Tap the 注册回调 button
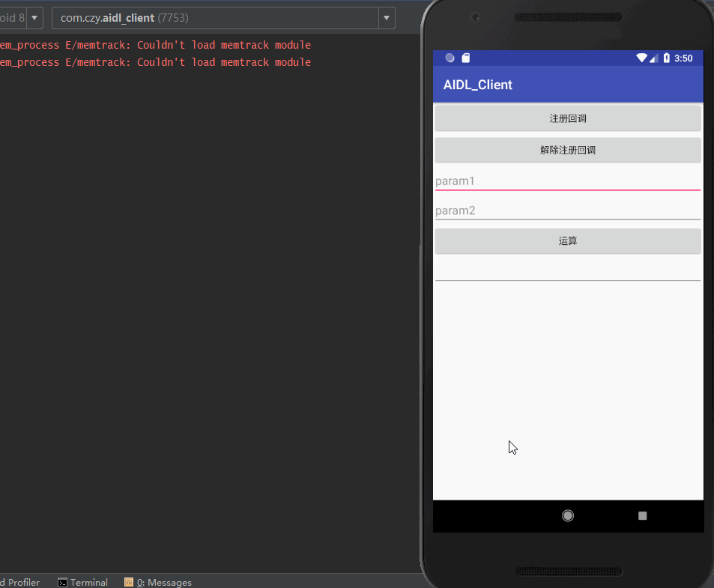 tap(567, 118)
